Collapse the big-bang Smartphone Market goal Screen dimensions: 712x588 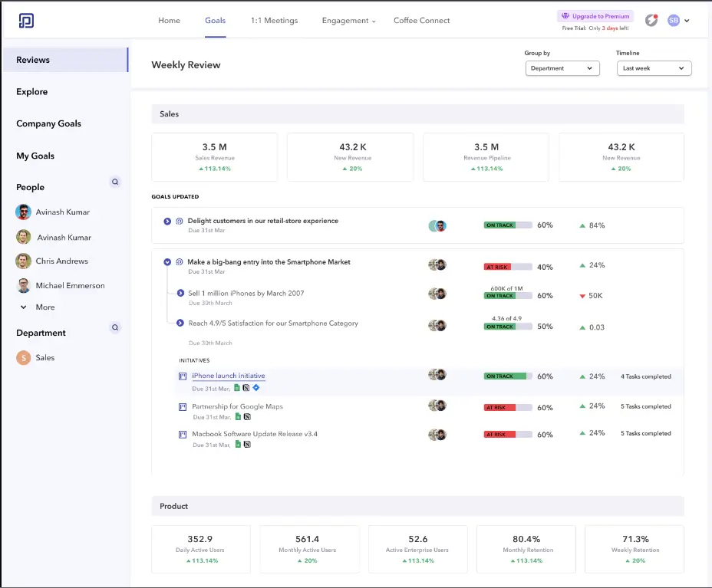tap(167, 262)
